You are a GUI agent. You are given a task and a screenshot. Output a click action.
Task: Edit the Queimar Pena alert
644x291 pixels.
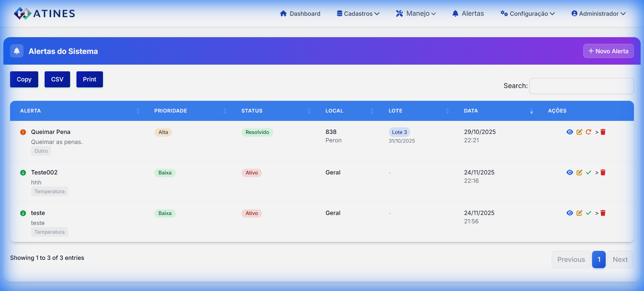579,132
